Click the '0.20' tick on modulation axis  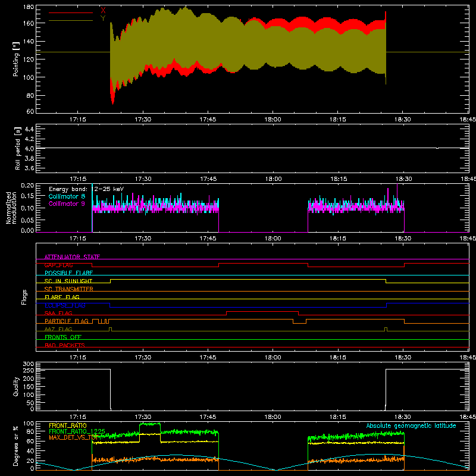click(27, 186)
